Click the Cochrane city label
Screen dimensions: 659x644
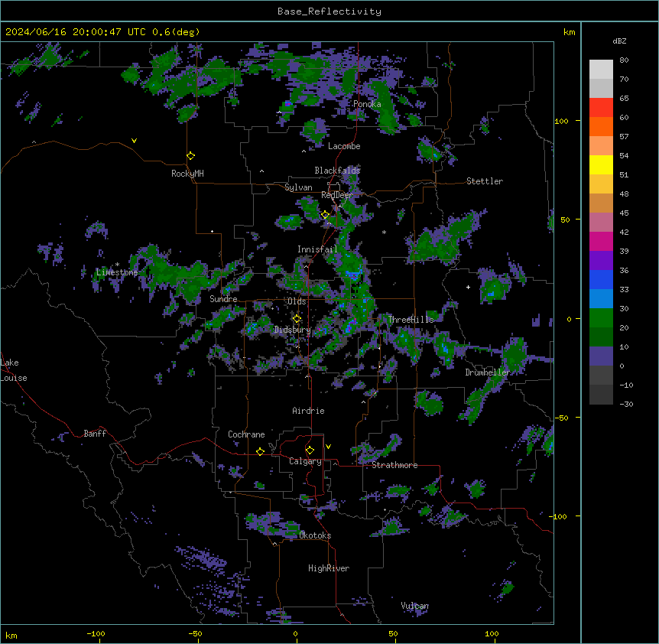(x=246, y=434)
